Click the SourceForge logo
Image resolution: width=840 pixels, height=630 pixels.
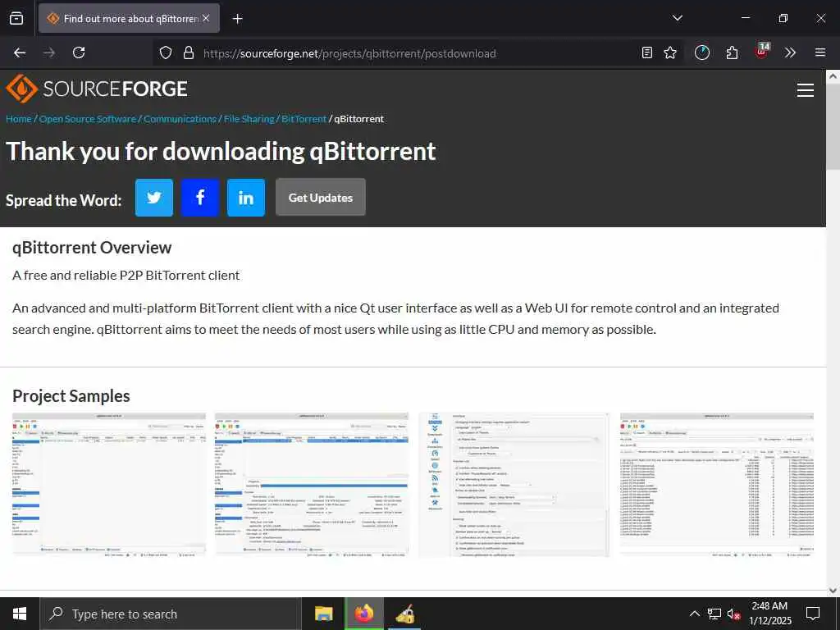coord(97,89)
